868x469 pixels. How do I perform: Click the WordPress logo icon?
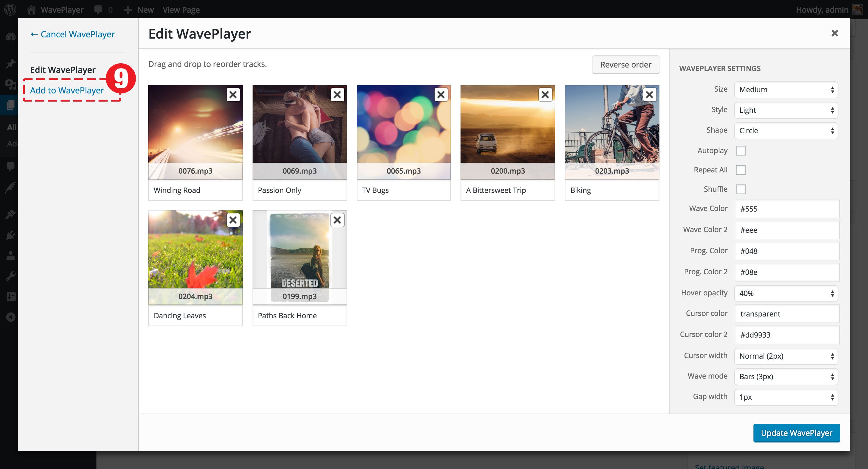(10, 9)
